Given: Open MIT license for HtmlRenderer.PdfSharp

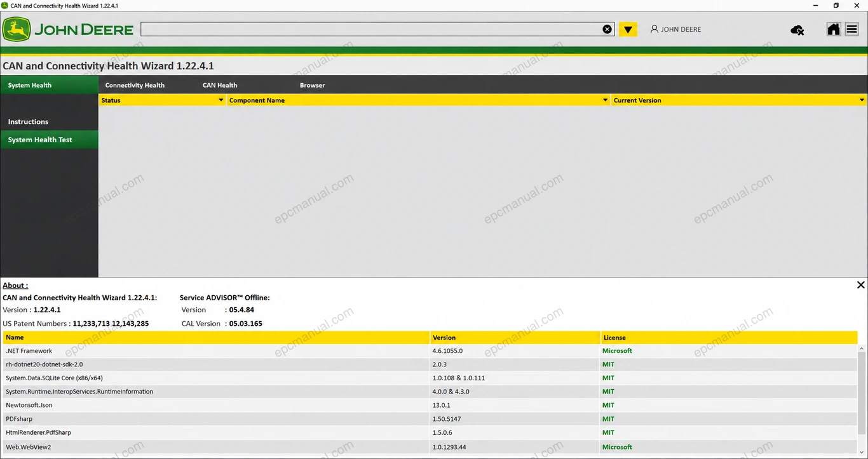Looking at the screenshot, I should click(x=608, y=432).
